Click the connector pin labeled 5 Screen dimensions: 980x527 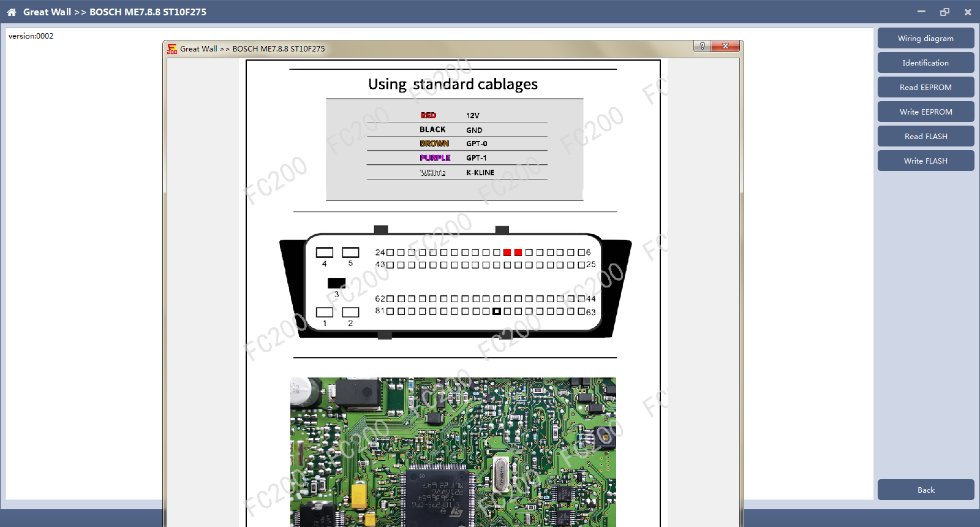[x=350, y=252]
